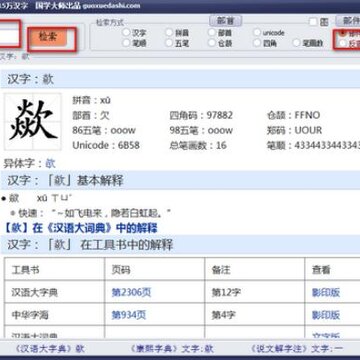360x360 pixels.
Task: Click the large 欻 character image
Action: pyautogui.click(x=33, y=121)
